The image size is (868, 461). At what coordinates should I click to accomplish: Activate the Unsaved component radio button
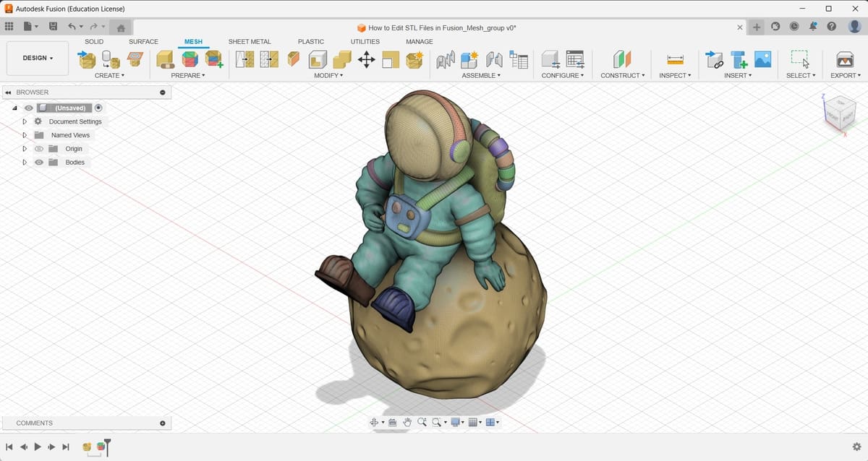98,108
